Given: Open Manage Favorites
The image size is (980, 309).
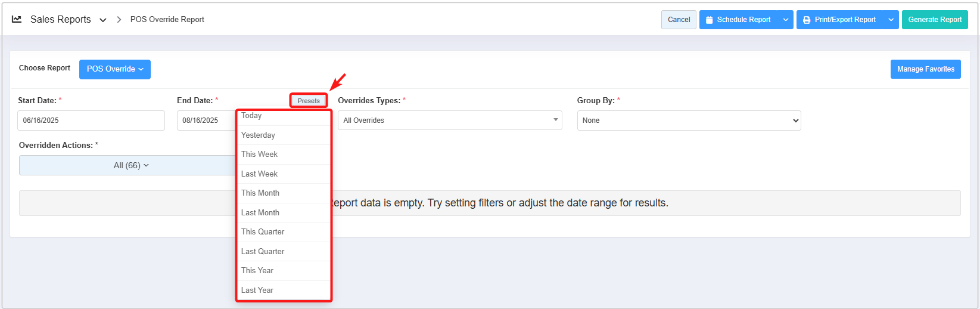Looking at the screenshot, I should [925, 69].
